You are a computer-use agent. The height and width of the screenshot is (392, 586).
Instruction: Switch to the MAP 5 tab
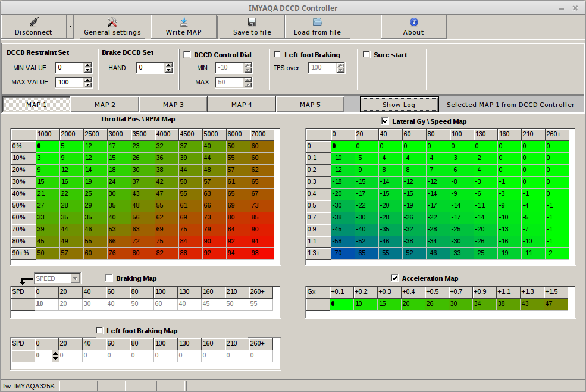click(x=310, y=104)
